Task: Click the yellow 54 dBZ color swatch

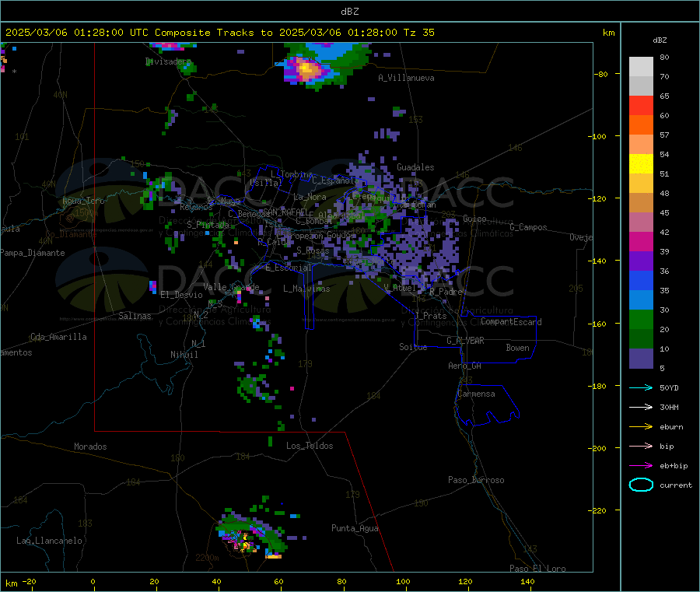Action: click(641, 164)
